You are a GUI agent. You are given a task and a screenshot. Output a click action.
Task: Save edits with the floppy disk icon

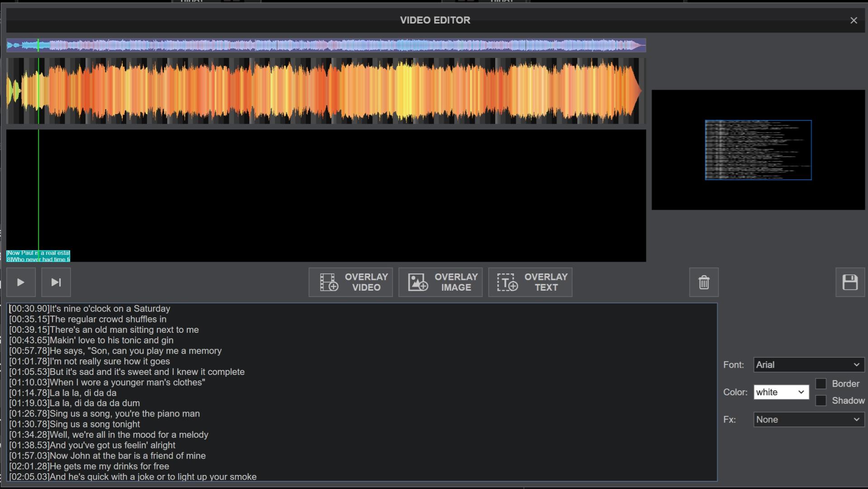point(850,283)
